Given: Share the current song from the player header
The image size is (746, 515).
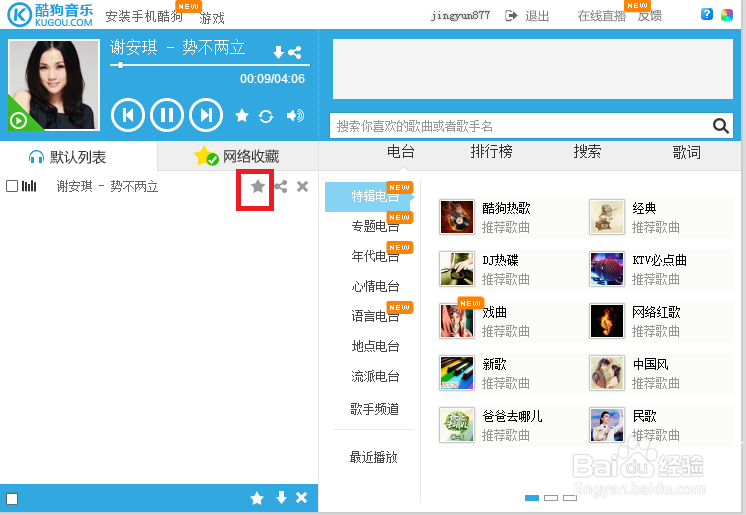Looking at the screenshot, I should point(294,52).
